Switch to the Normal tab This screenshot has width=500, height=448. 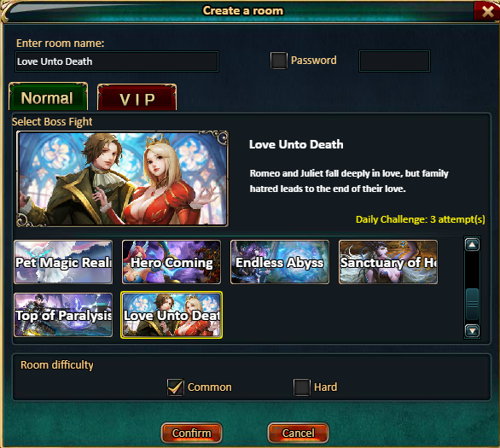[x=48, y=97]
